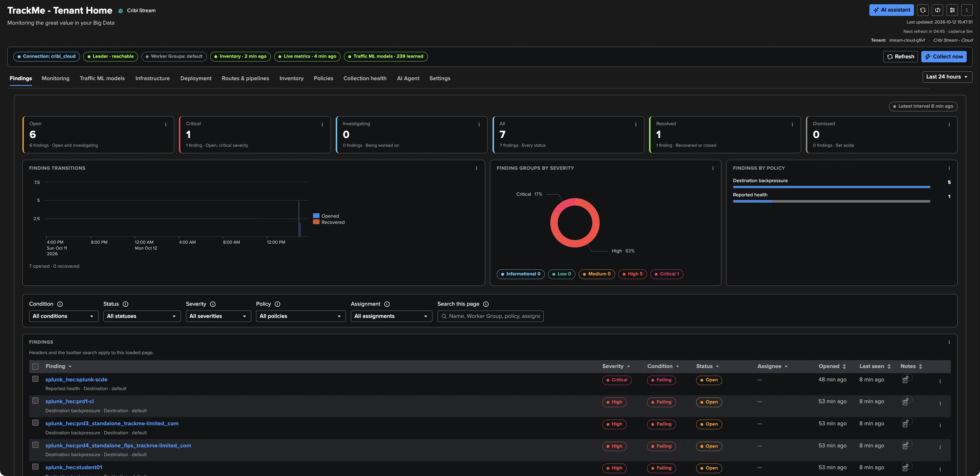
Task: Open the Investigating card options menu
Action: point(479,124)
